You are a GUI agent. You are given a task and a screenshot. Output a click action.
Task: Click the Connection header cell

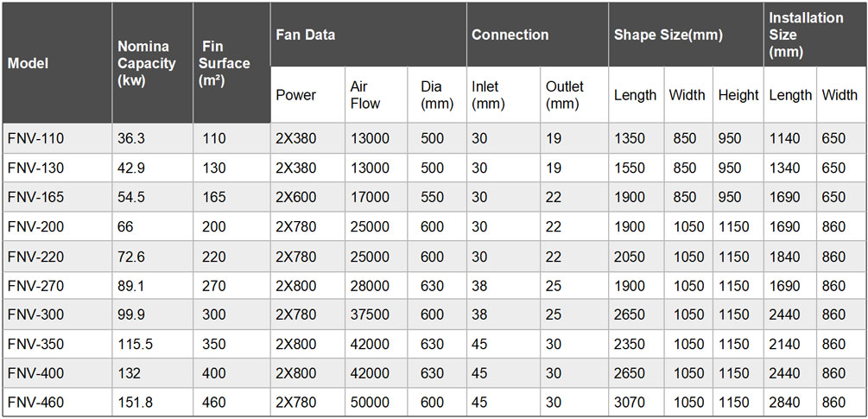click(x=537, y=35)
